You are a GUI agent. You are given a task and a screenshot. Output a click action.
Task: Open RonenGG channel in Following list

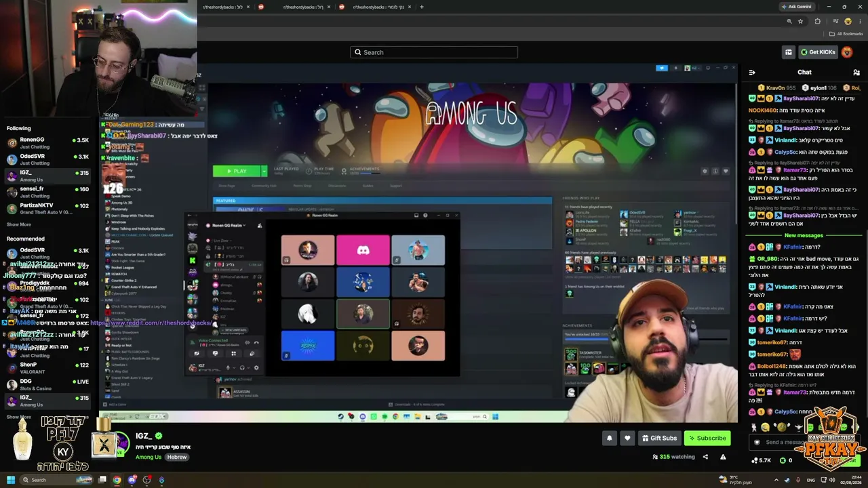(x=47, y=142)
